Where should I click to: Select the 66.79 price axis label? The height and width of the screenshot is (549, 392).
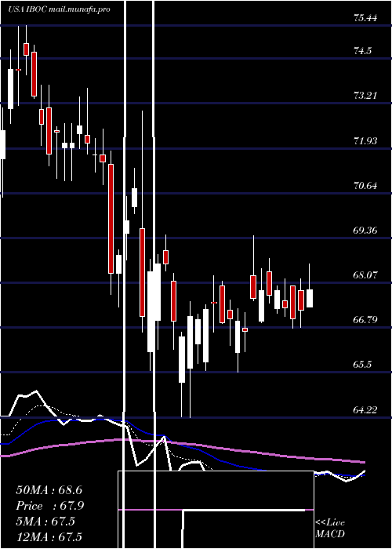pos(365,320)
